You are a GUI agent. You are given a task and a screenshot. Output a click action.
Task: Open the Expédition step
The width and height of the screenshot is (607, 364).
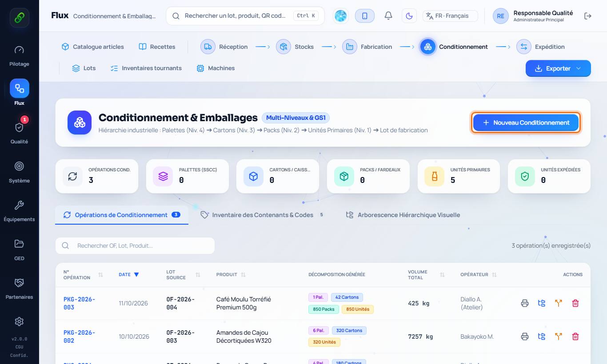[x=541, y=47]
